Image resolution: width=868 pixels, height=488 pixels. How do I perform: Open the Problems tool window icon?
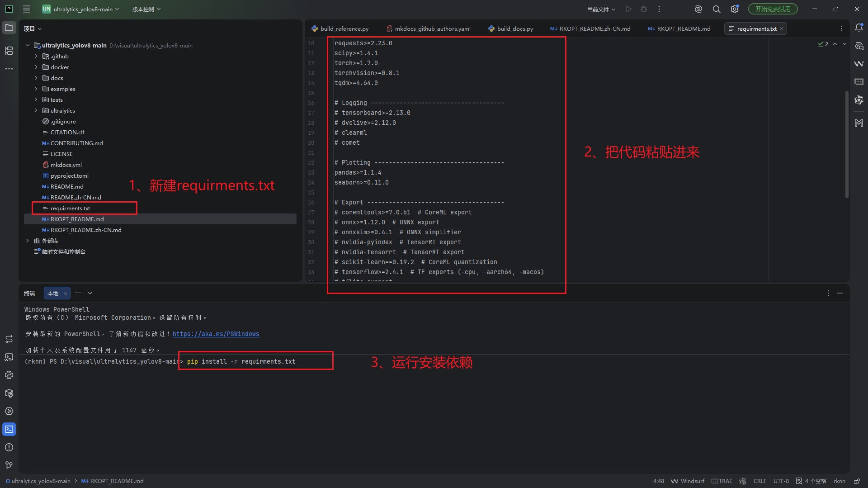tap(9, 447)
